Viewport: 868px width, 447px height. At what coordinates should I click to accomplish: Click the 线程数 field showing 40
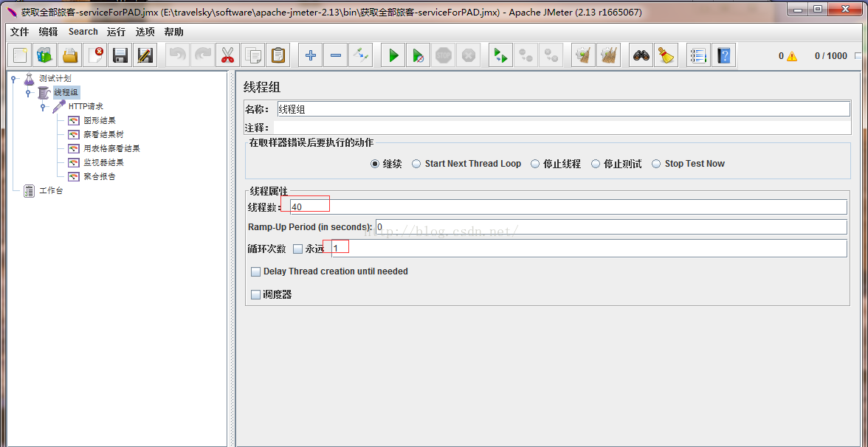[568, 207]
